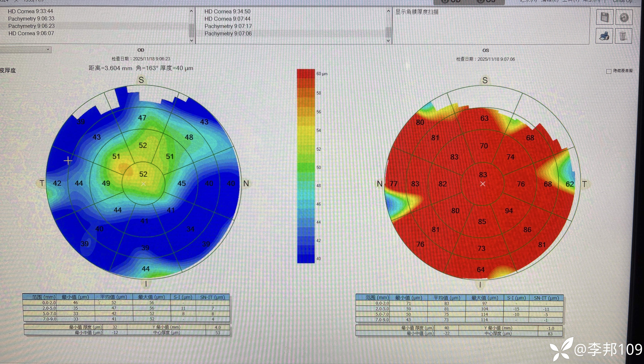This screenshot has width=644, height=364.
Task: Toggle the 隐藏覆盖图 checkbox
Action: tap(609, 71)
